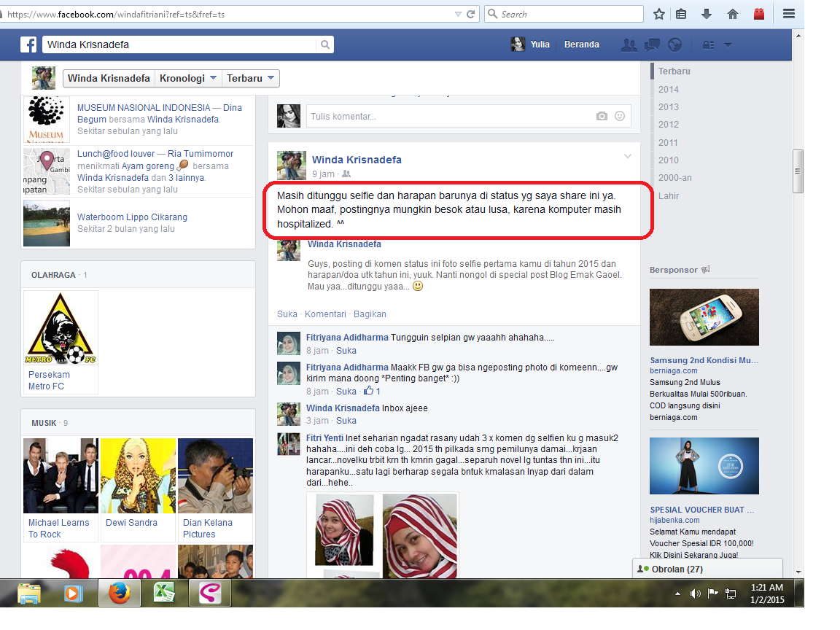Expand account menu arrow in blue bar
The height and width of the screenshot is (630, 840).
[x=728, y=45]
